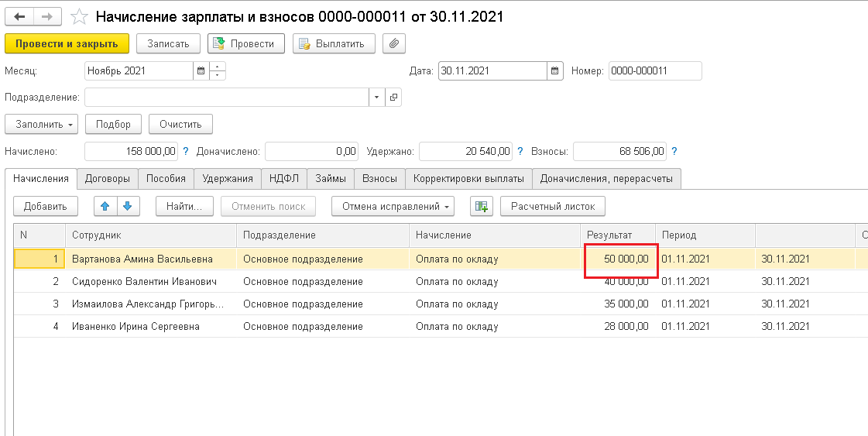This screenshot has height=436, width=868.
Task: Open the Удержания tab
Action: coord(228,178)
